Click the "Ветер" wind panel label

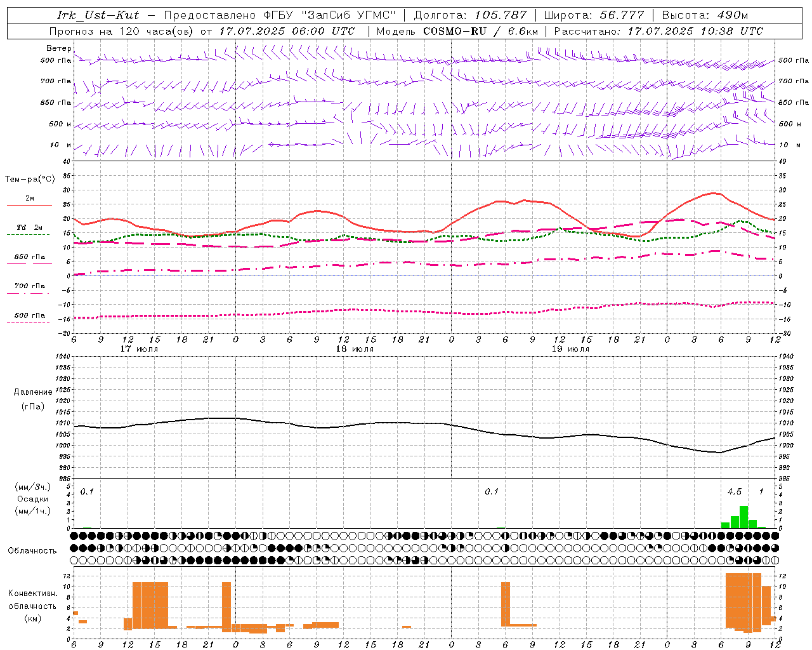coord(59,48)
